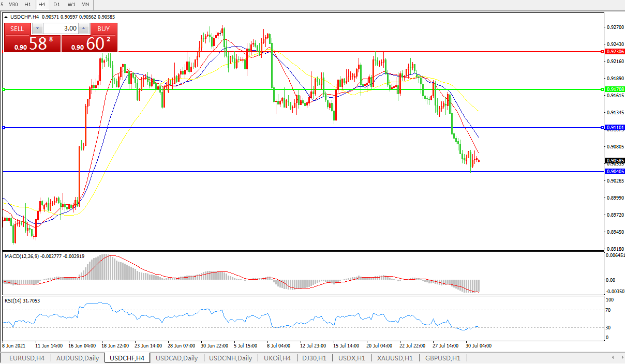Click the BUY button
Screen dimensions: 625x364
coord(103,28)
